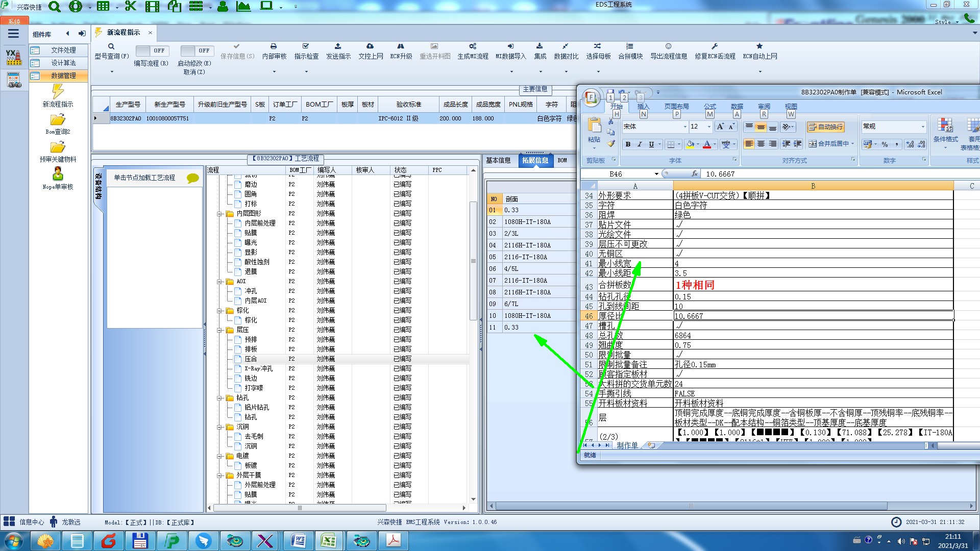Switch to the 基本信息 tab
This screenshot has width=980, height=551.
tap(498, 160)
